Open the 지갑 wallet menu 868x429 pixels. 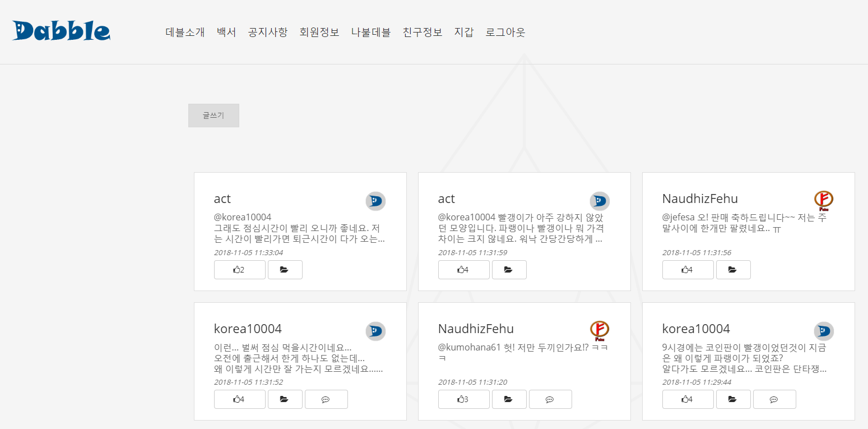pyautogui.click(x=464, y=32)
